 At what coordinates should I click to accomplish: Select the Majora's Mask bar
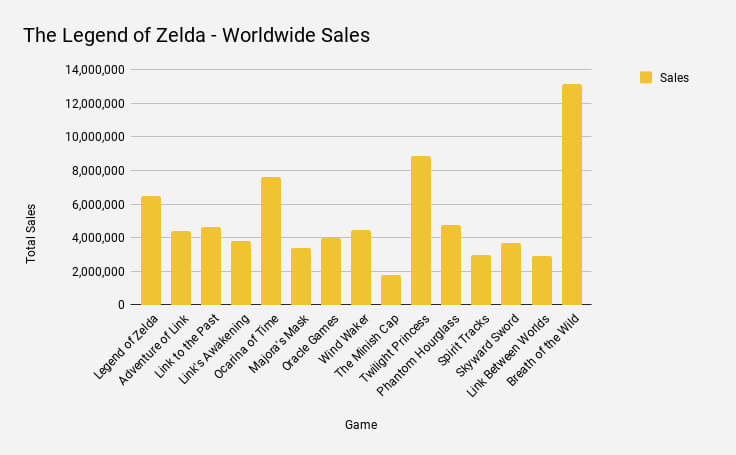coord(301,276)
